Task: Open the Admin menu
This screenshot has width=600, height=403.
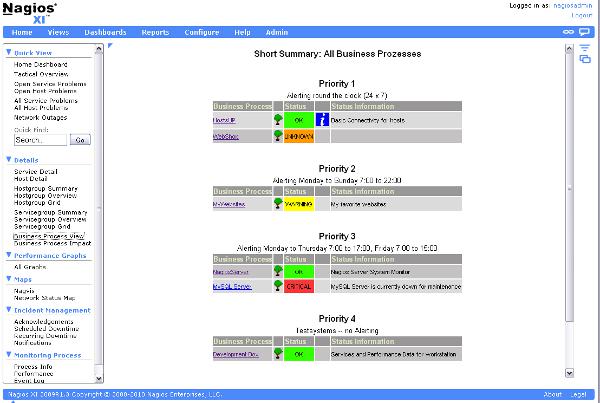Action: coord(277,32)
